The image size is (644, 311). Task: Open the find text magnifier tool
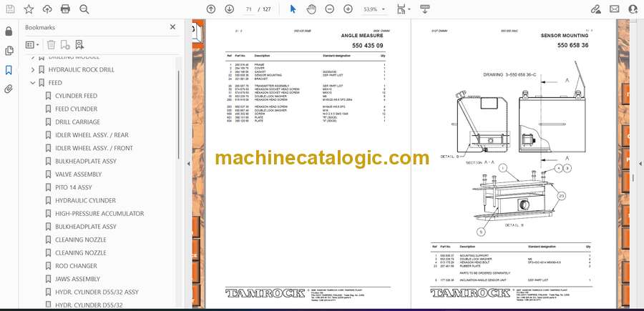[84, 9]
